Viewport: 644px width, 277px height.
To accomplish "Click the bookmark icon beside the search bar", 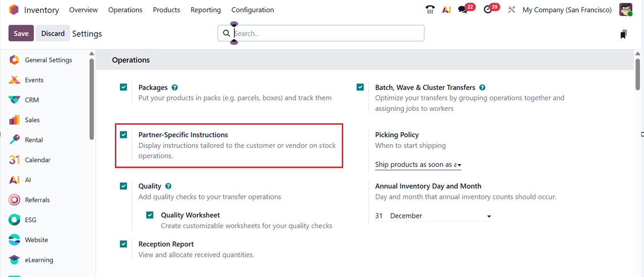I will 624,34.
